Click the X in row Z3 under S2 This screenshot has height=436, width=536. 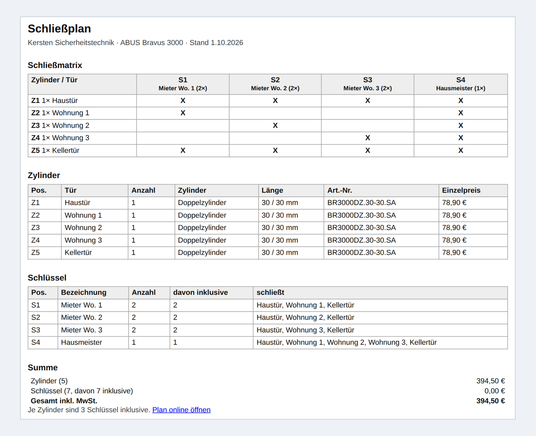pos(275,125)
